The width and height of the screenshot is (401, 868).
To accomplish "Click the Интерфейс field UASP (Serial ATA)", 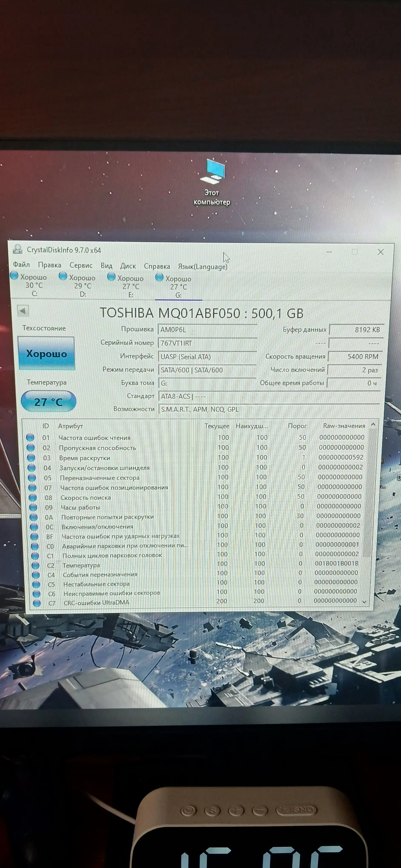I will (x=208, y=357).
